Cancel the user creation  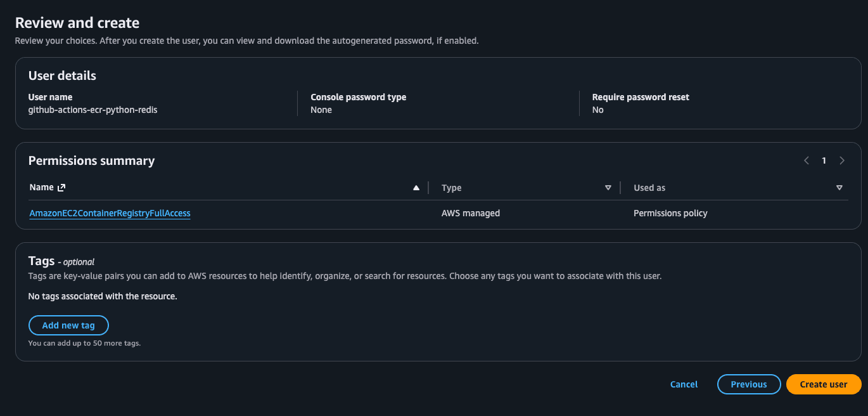click(x=684, y=384)
